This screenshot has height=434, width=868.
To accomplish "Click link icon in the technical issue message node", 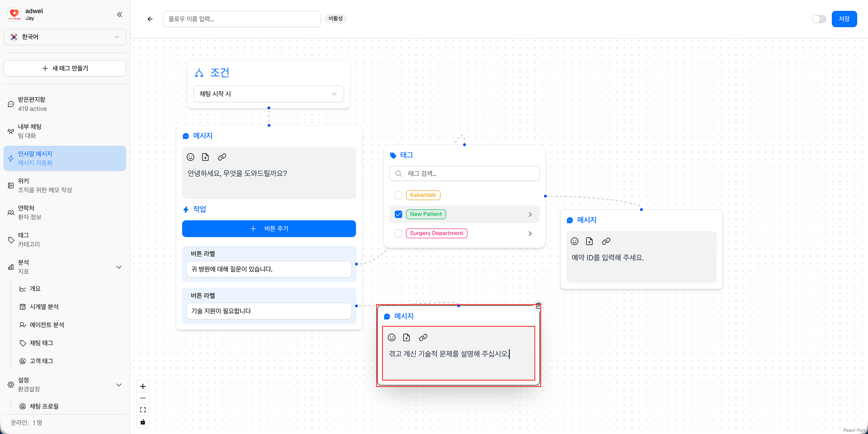I will point(423,338).
